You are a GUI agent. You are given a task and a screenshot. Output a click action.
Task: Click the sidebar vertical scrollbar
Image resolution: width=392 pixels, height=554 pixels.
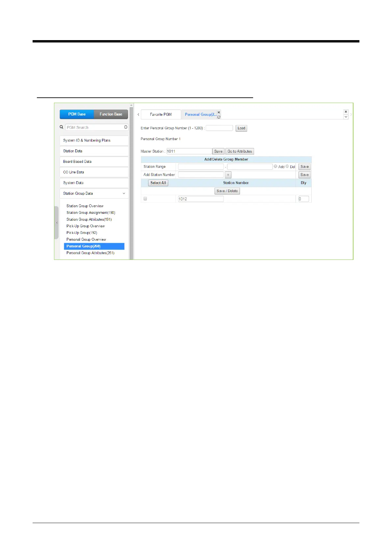(131, 183)
